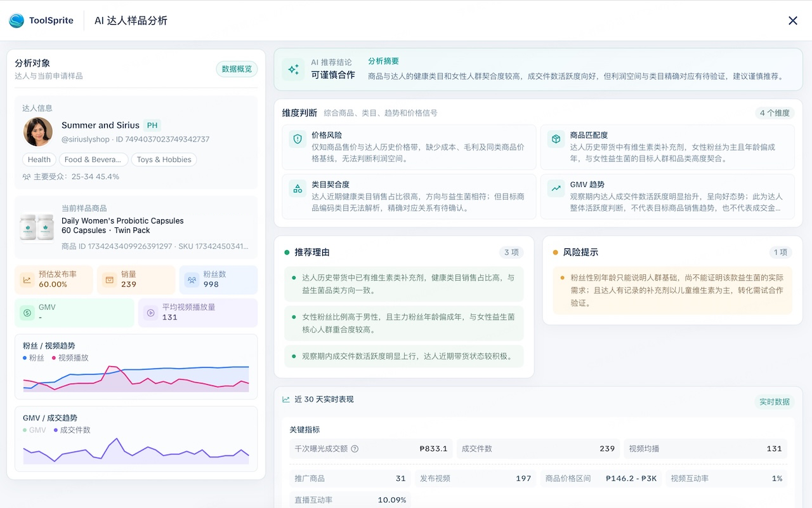Click the GMV / 成交趋势 chart area
This screenshot has width=812, height=508.
136,450
